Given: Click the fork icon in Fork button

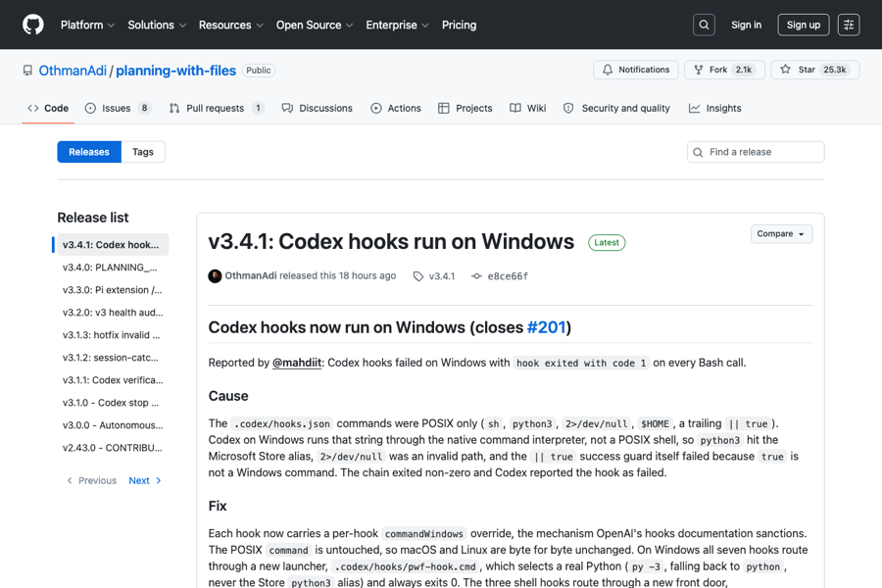Looking at the screenshot, I should (x=698, y=70).
